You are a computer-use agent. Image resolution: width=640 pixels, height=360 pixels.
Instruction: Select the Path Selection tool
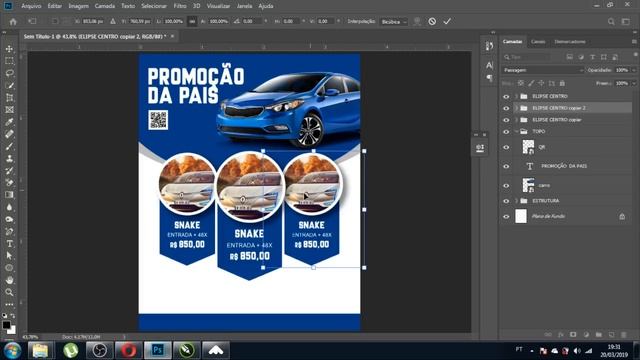pyautogui.click(x=9, y=256)
